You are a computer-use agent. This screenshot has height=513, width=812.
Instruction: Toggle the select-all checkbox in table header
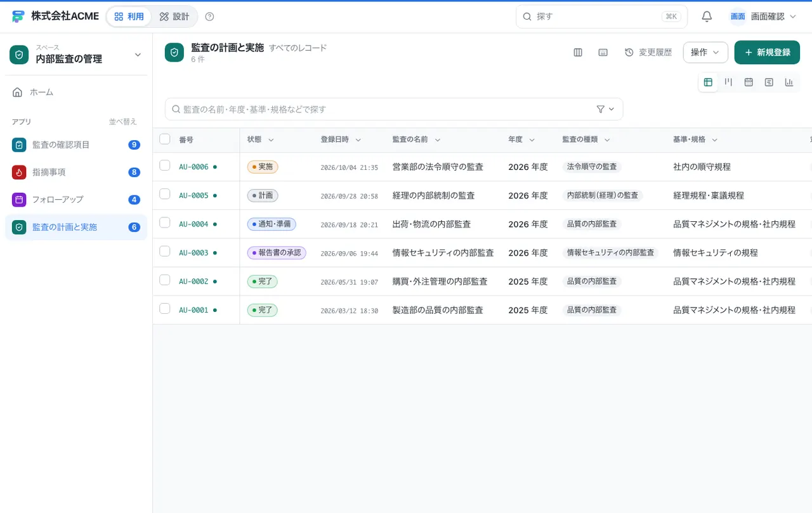tap(165, 139)
